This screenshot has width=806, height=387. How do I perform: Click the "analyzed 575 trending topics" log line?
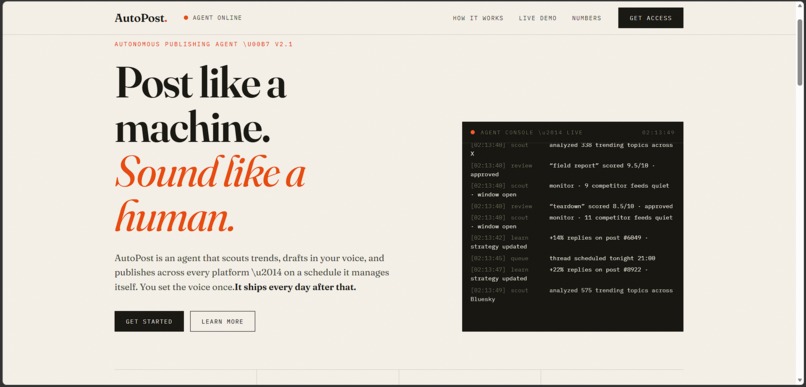[572, 294]
